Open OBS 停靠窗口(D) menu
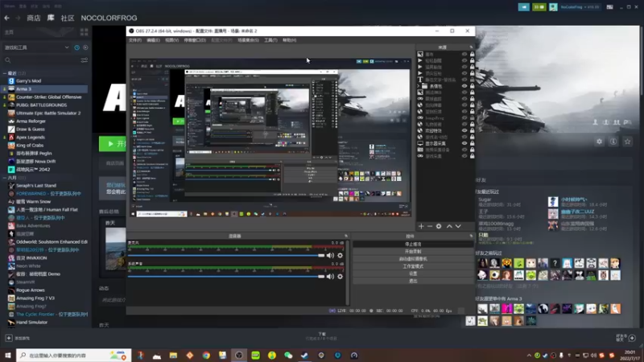 click(x=195, y=40)
